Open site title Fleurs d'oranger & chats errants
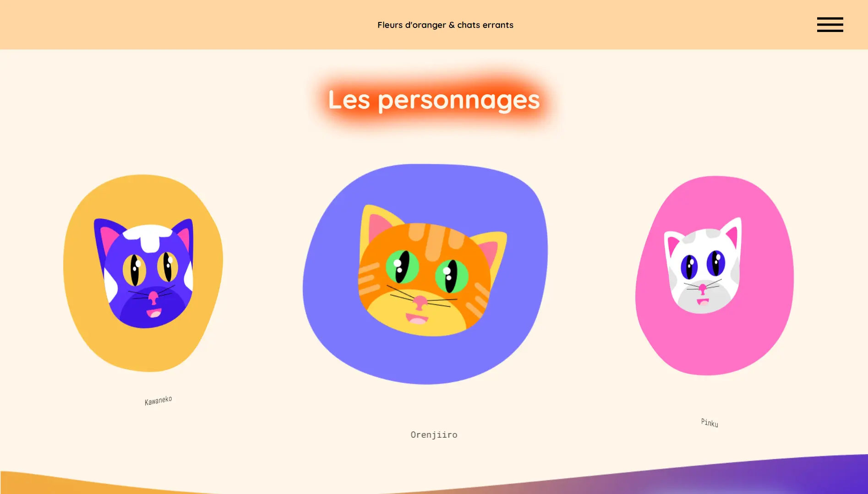 (445, 25)
